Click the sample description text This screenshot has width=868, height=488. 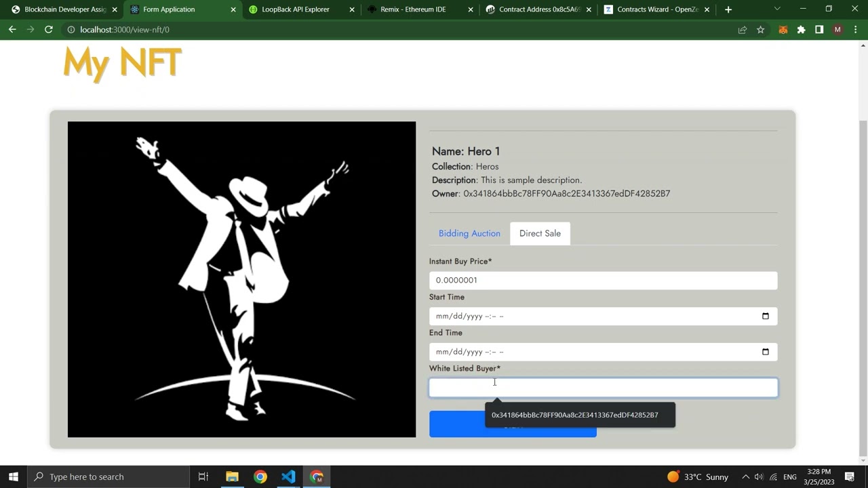tap(507, 180)
